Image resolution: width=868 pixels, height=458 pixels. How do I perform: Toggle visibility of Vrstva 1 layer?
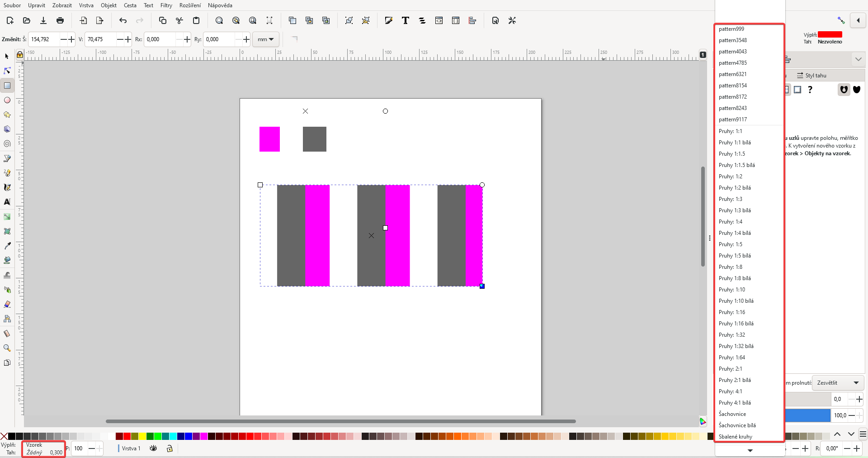click(x=153, y=448)
